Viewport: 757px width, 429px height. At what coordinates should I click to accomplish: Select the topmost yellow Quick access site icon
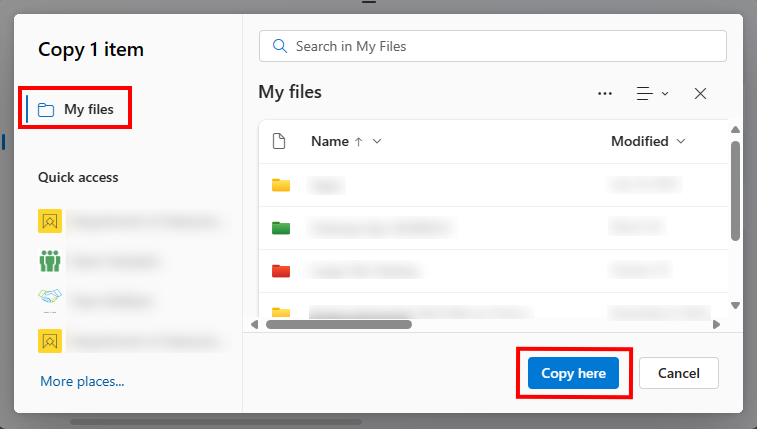coord(50,221)
